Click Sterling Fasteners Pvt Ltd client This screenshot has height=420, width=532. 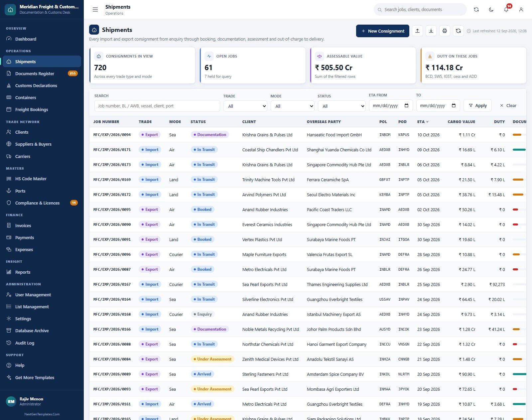(265, 374)
